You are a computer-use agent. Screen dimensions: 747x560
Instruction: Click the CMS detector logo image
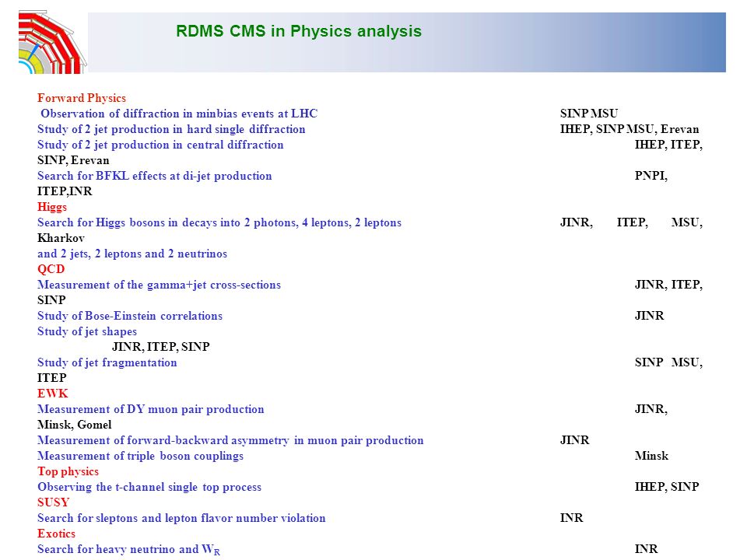tap(52, 42)
